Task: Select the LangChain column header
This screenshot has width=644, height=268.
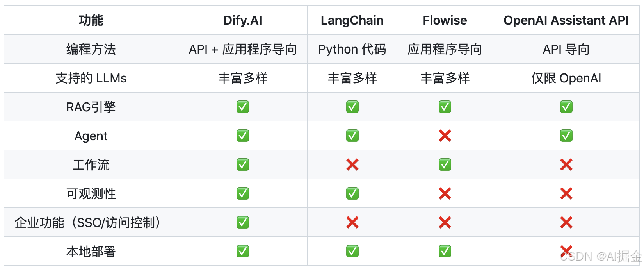Action: 352,20
